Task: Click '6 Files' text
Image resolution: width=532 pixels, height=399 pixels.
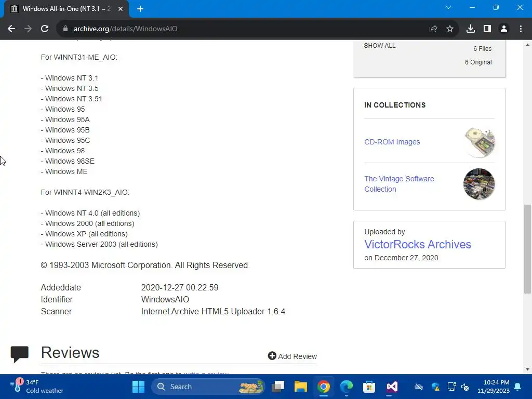Action: [x=483, y=49]
